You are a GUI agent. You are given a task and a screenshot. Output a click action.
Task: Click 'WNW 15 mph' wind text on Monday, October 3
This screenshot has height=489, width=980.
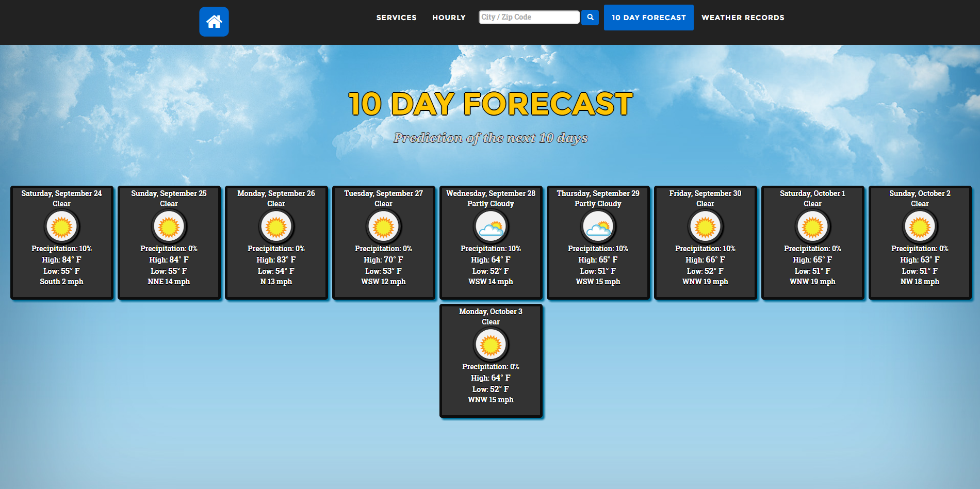(x=491, y=400)
